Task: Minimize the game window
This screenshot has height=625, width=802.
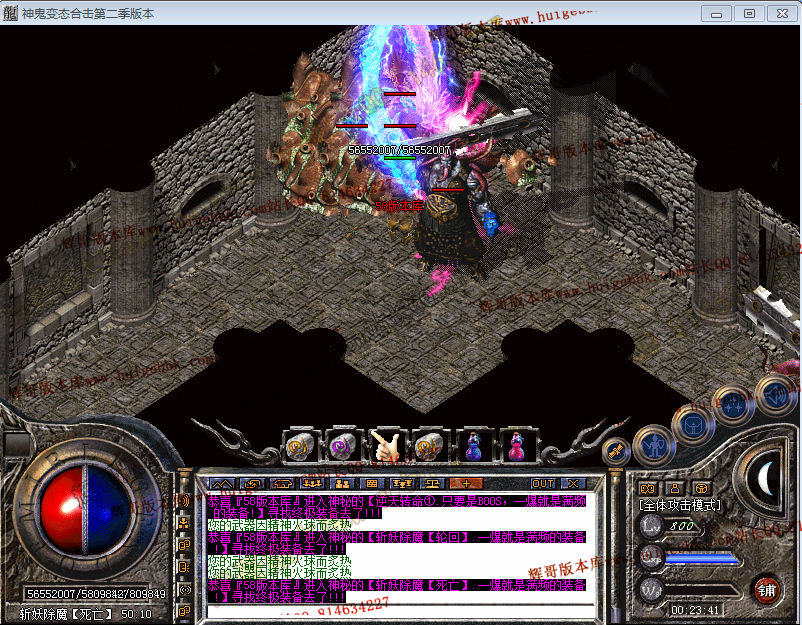Action: pos(717,14)
